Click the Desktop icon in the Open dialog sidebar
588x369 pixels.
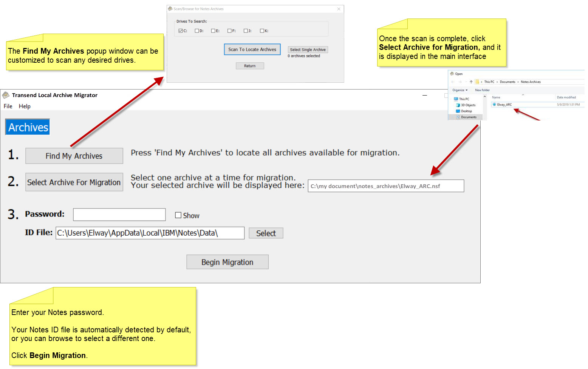458,111
